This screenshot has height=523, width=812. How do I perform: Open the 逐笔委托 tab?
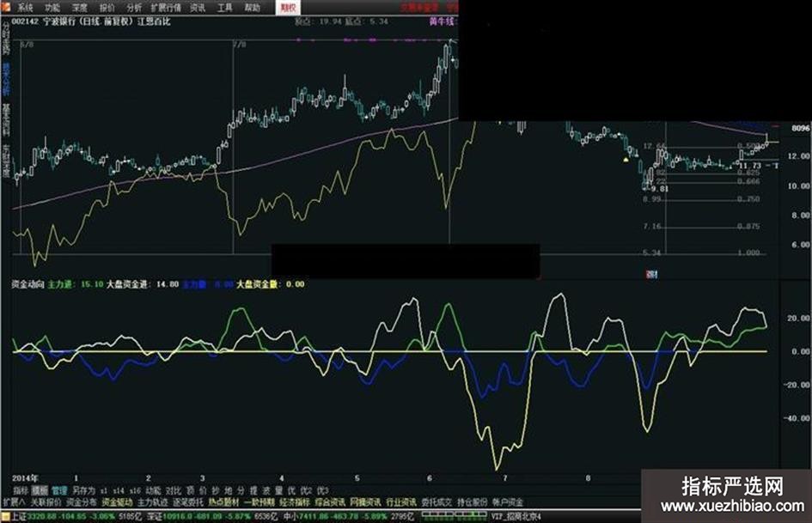[x=188, y=502]
